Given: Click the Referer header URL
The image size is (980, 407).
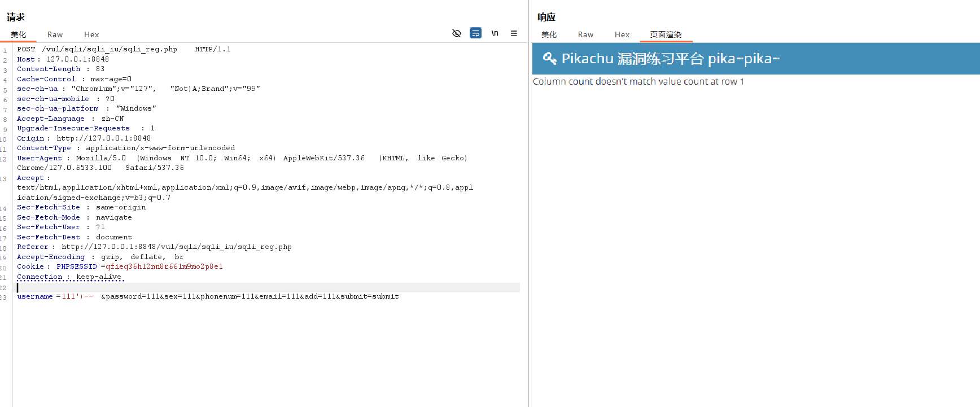Looking at the screenshot, I should pos(176,247).
